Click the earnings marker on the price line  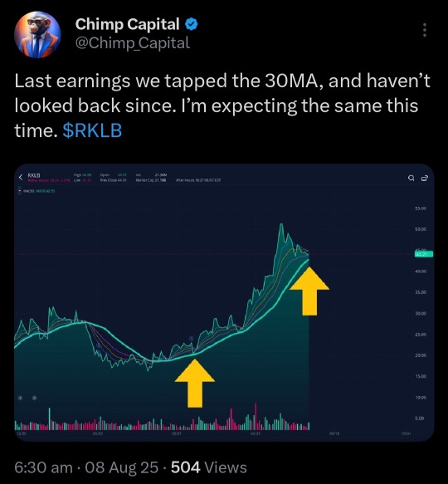(191, 339)
